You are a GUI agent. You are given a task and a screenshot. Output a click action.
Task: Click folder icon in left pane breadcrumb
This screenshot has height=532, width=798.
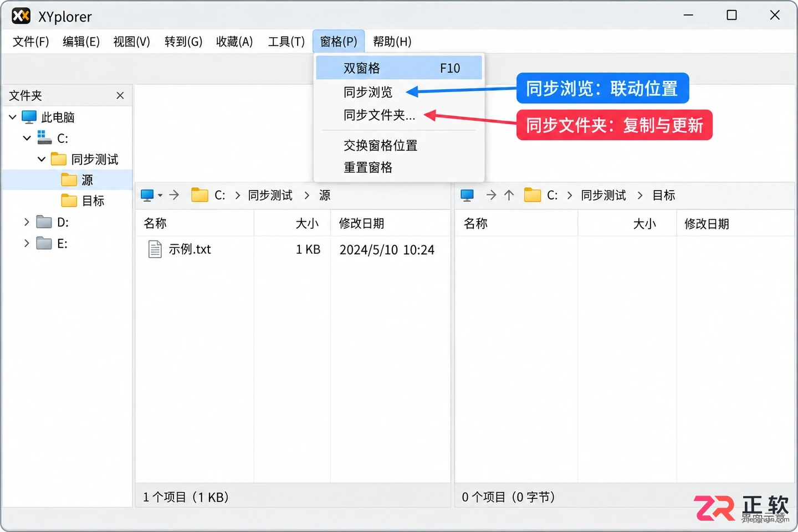pyautogui.click(x=199, y=195)
